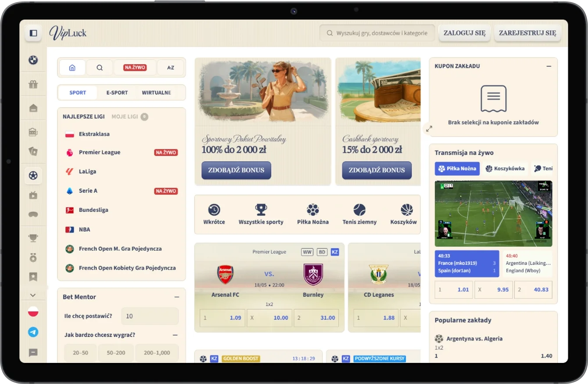588x384 pixels.
Task: Select the highlighted football icon in left sidebar
Action: click(x=33, y=176)
